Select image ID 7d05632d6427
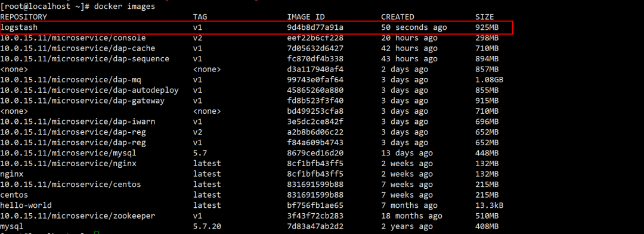Image resolution: width=644 pixels, height=234 pixels. [x=315, y=48]
